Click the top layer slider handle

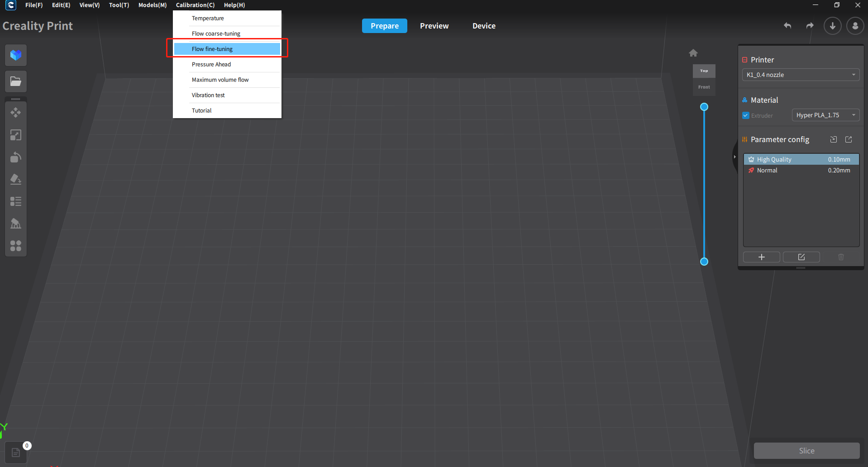tap(704, 107)
